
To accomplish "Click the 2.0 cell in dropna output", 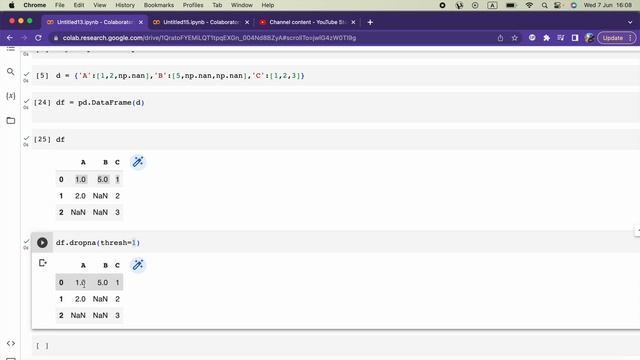I will (80, 299).
